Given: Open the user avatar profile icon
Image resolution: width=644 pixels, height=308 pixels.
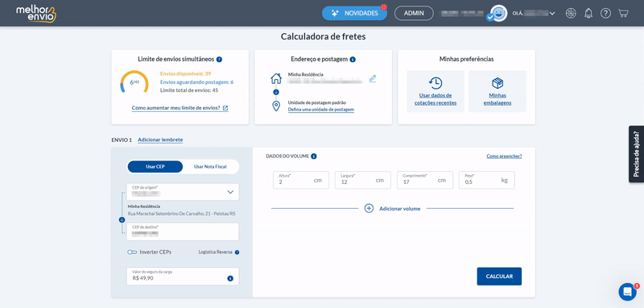Looking at the screenshot, I should 499,13.
